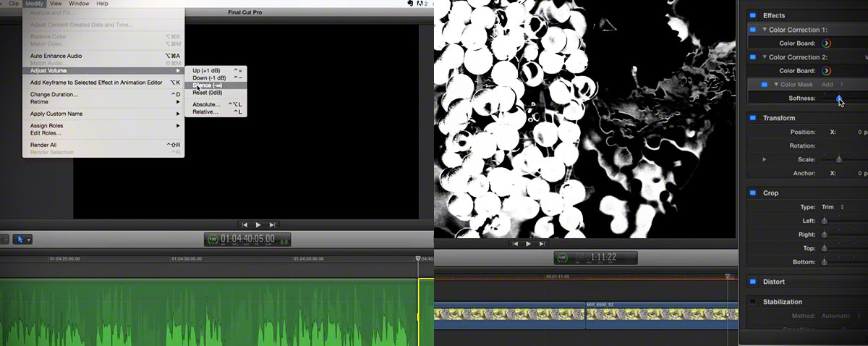Select the Adjust Volume menu item
Image resolution: width=868 pixels, height=346 pixels.
click(103, 71)
